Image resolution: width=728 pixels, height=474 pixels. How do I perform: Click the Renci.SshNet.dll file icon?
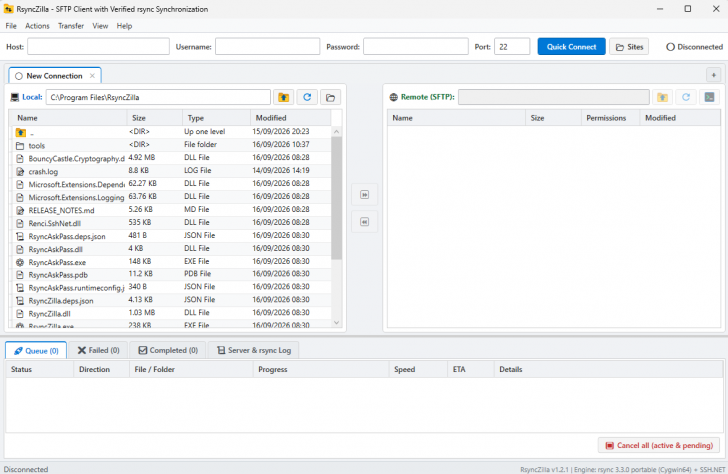point(20,223)
